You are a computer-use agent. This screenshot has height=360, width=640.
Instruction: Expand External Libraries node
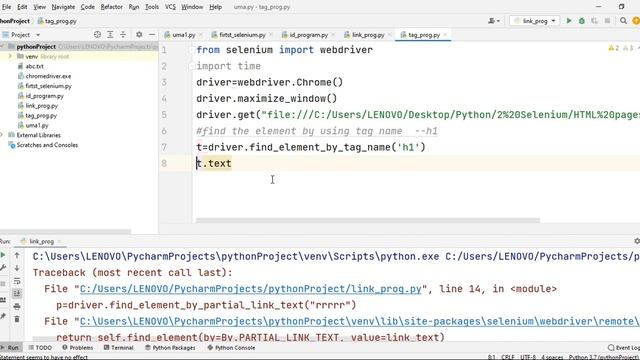pos(2,135)
